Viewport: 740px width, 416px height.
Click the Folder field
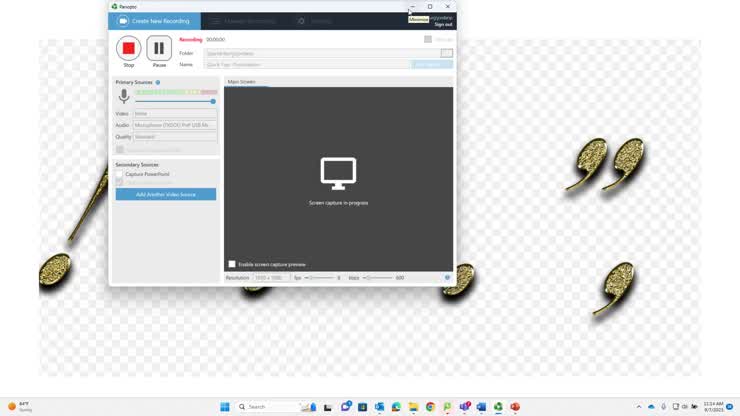[x=322, y=53]
